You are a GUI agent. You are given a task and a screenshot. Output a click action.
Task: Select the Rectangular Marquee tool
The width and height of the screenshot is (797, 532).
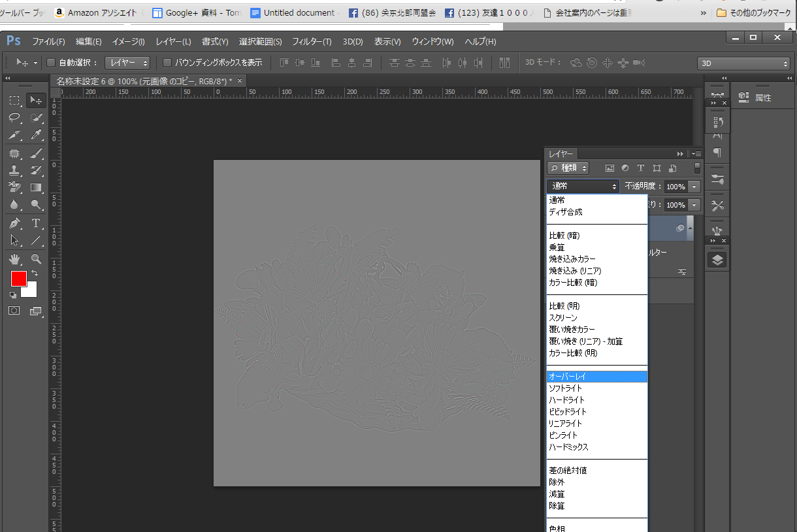coord(14,101)
